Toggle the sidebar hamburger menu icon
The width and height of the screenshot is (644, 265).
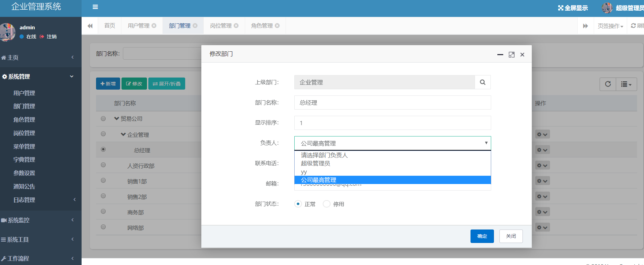tap(95, 7)
